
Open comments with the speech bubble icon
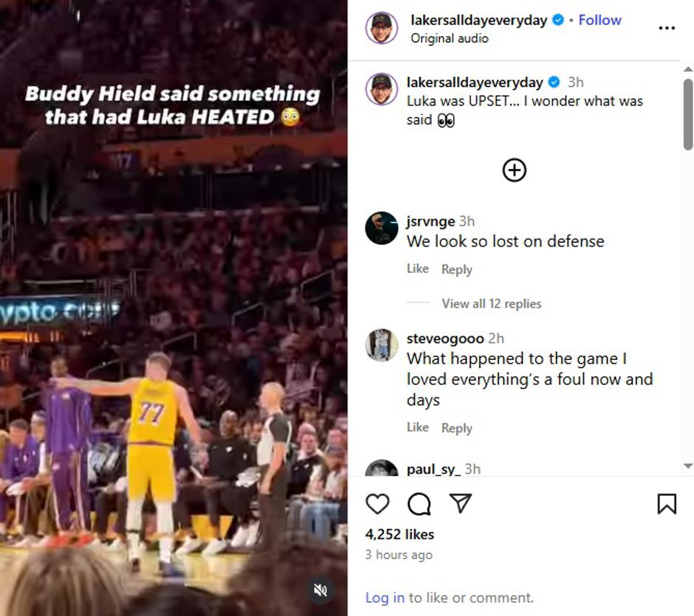pos(419,504)
